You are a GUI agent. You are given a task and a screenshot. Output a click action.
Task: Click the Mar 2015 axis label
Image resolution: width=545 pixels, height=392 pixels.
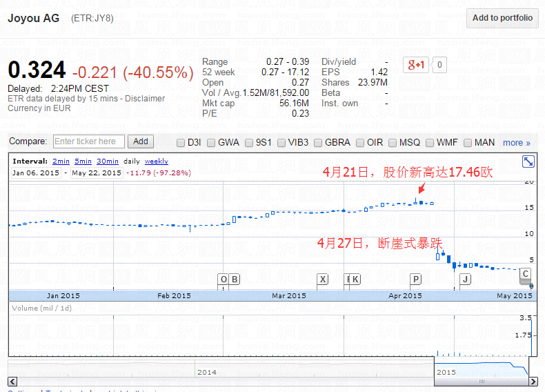tap(289, 295)
